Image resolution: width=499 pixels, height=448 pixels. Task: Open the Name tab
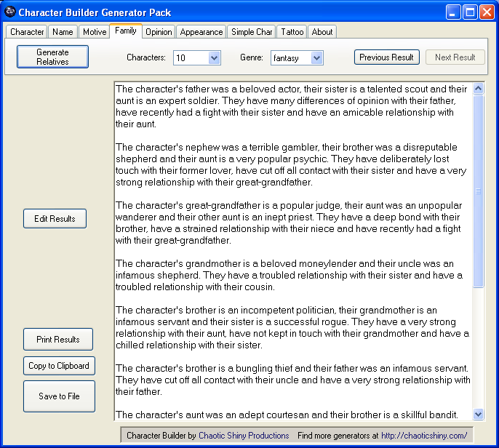coord(63,32)
